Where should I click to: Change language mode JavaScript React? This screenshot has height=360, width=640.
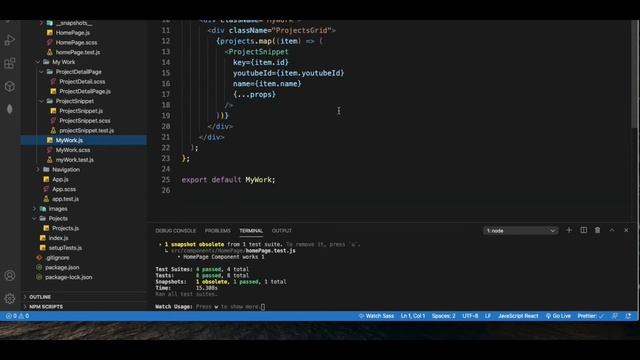[518, 316]
